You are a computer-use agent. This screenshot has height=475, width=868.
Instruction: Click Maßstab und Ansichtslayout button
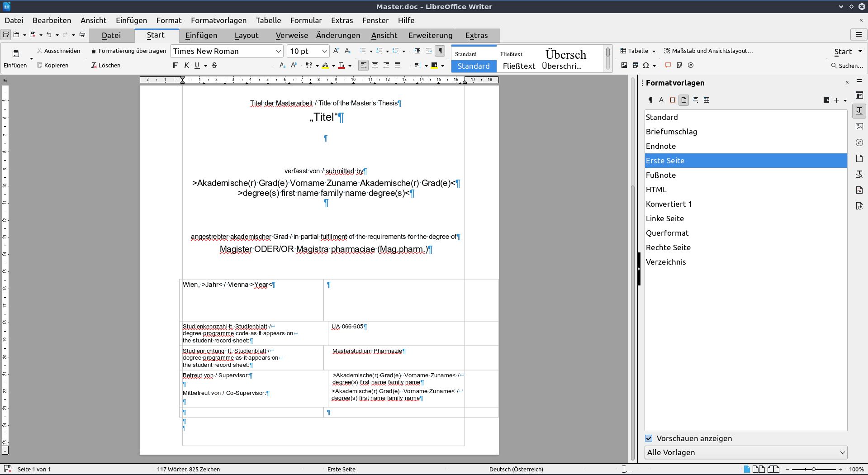708,51
